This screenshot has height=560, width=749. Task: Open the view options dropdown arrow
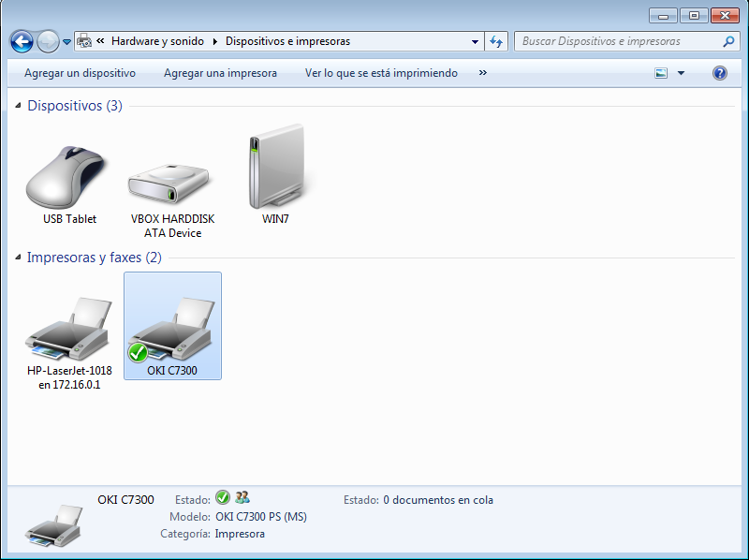[x=682, y=73]
